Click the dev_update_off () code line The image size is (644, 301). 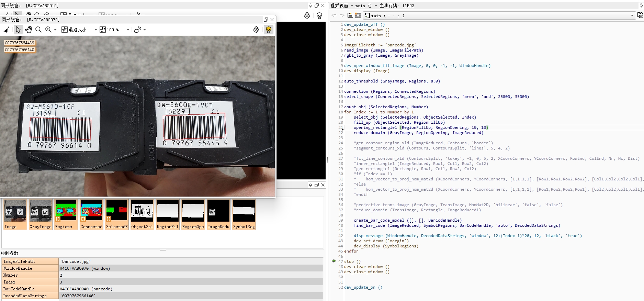[x=364, y=24]
